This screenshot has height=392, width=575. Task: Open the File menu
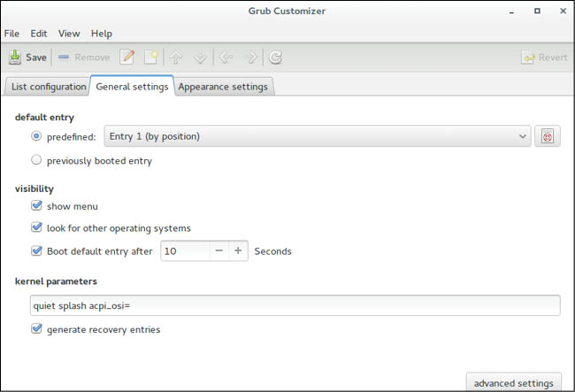[12, 34]
